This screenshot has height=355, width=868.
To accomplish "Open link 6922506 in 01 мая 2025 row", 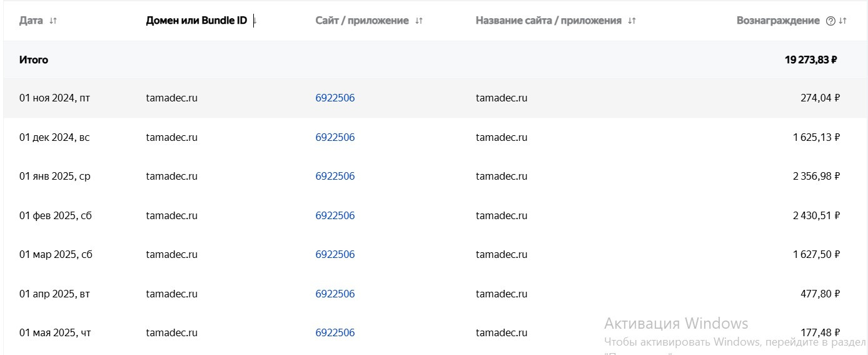I will 335,333.
